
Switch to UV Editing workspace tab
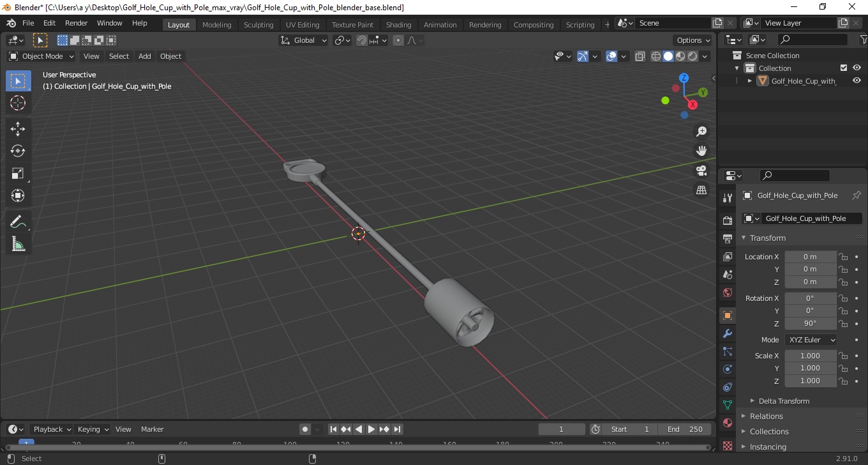tap(303, 25)
